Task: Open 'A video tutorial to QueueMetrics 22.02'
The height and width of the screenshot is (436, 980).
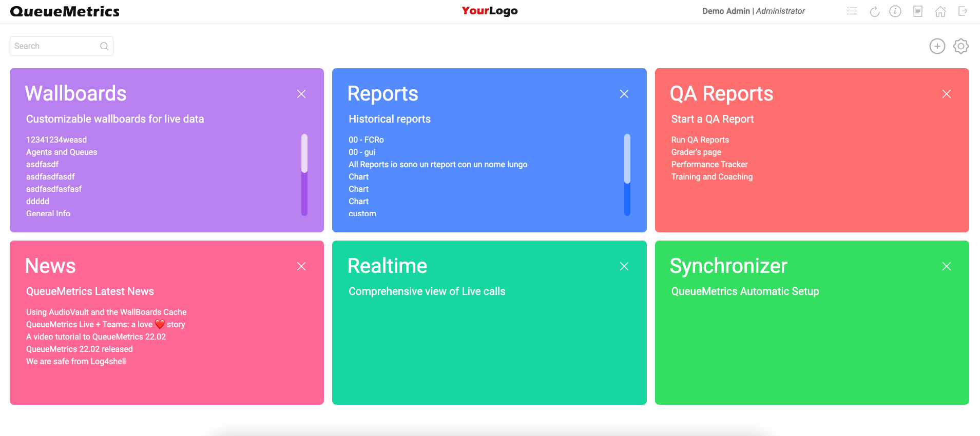Action: pos(96,336)
